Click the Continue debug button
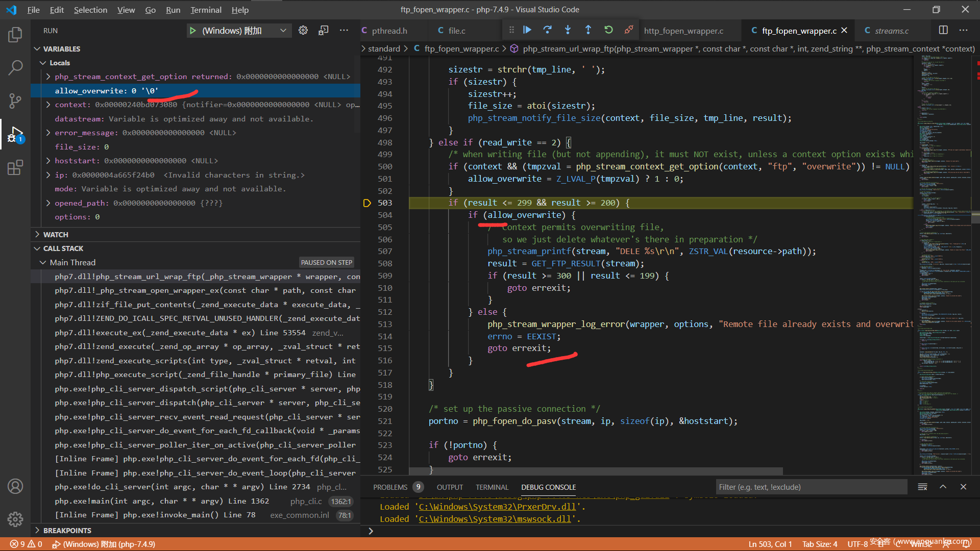Image resolution: width=980 pixels, height=551 pixels. [x=527, y=30]
